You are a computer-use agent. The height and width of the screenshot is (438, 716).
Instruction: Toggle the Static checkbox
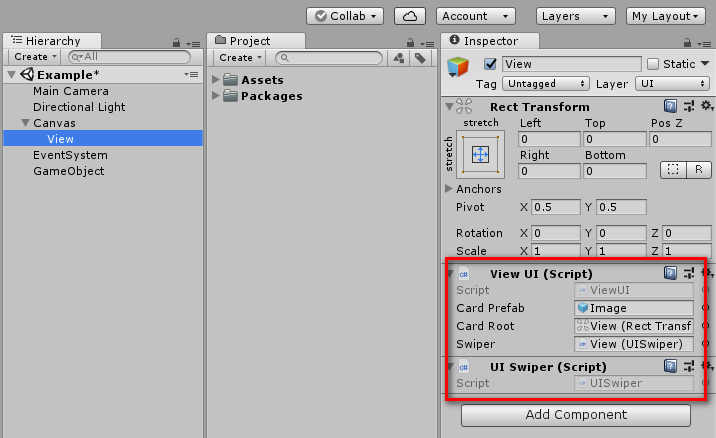(653, 64)
